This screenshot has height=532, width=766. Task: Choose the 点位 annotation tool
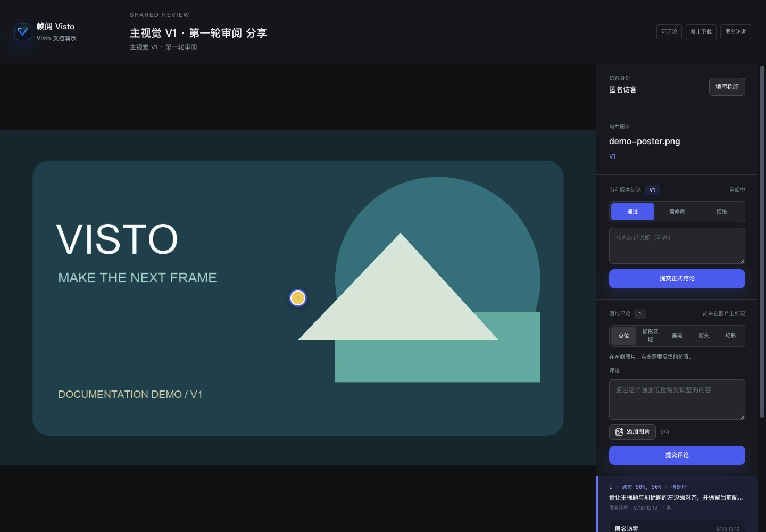[x=623, y=336]
